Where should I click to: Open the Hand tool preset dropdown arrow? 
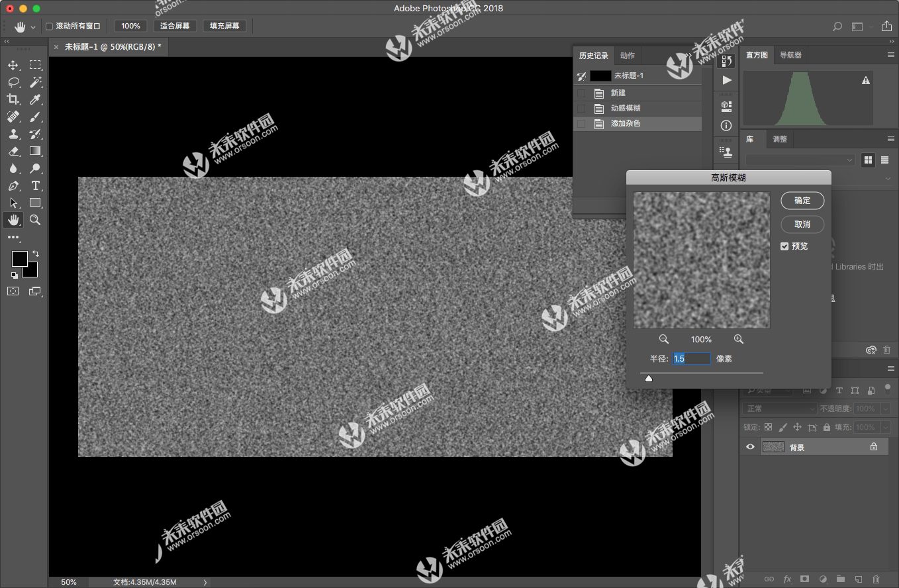[32, 27]
